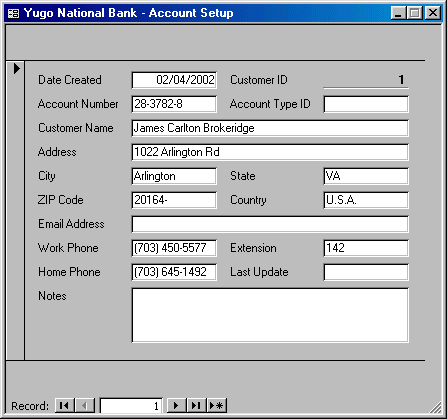This screenshot has height=419, width=447.
Task: Click the empty Last Update field
Action: pyautogui.click(x=366, y=272)
